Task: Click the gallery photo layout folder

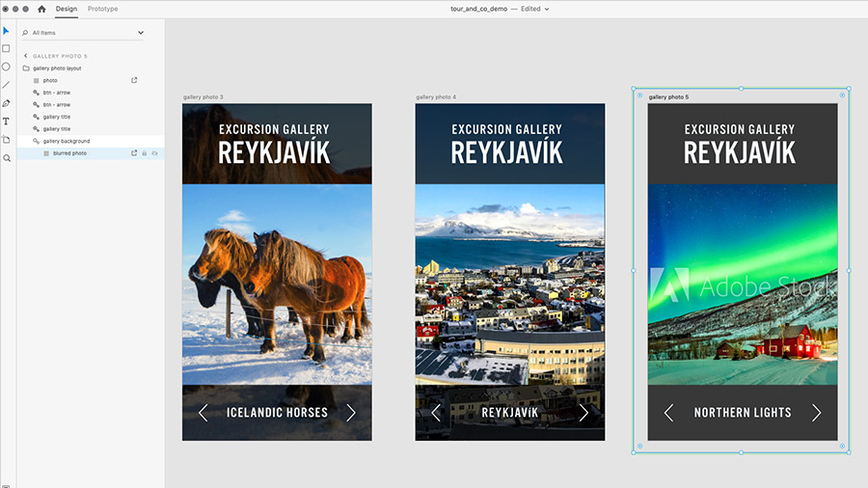Action: pyautogui.click(x=57, y=68)
